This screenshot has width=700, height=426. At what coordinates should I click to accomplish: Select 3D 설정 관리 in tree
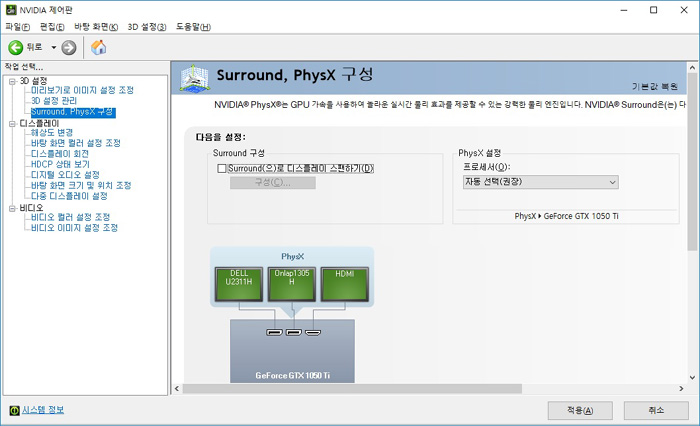pos(54,101)
